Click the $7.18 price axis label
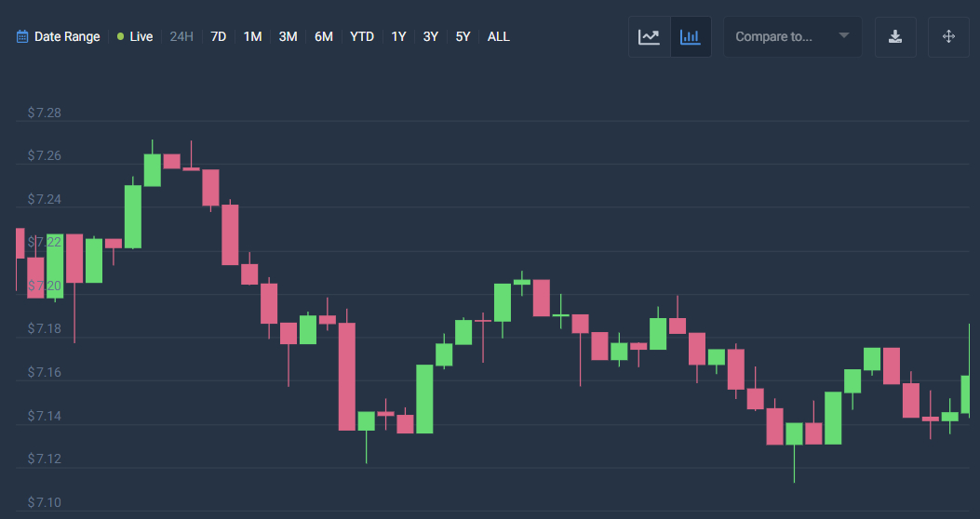Viewport: 980px width, 519px height. pyautogui.click(x=45, y=328)
